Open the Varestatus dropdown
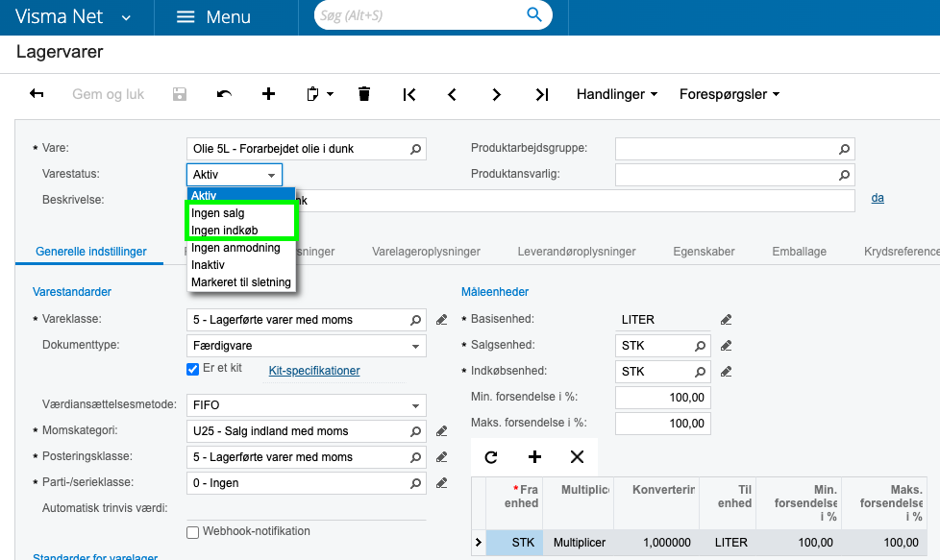 tap(235, 175)
